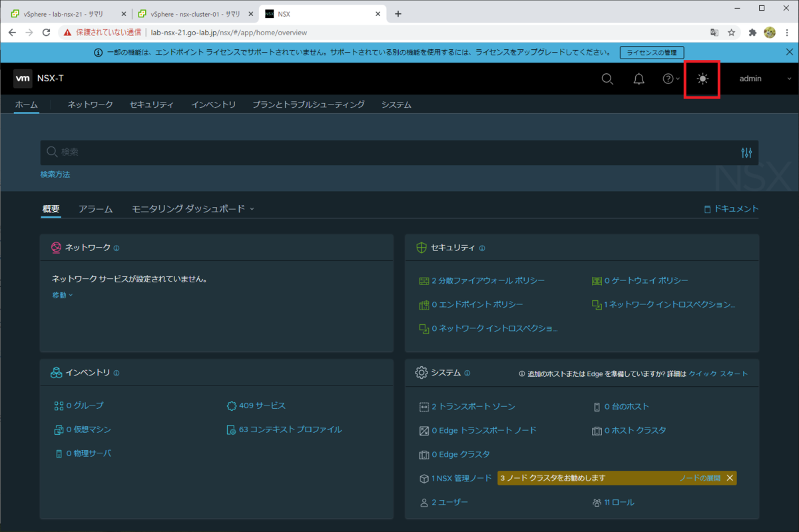Expand the 移動 dropdown
Viewport: 799px width, 532px height.
(63, 295)
